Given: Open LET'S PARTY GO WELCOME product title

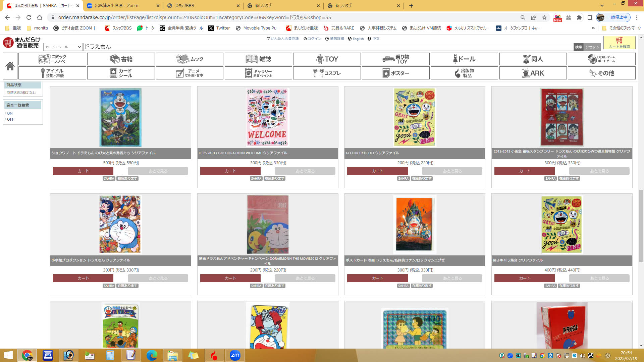Looking at the screenshot, I should point(243,153).
